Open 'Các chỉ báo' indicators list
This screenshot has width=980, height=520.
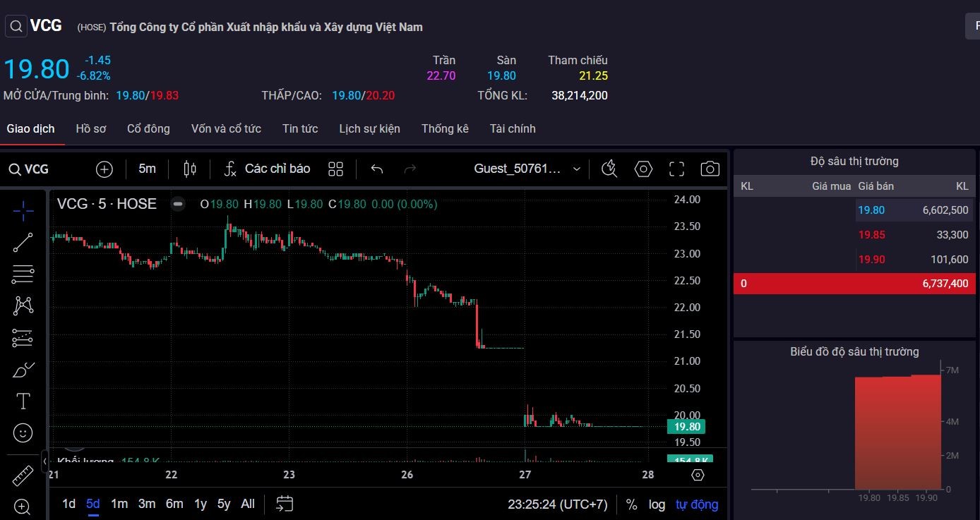coord(267,169)
